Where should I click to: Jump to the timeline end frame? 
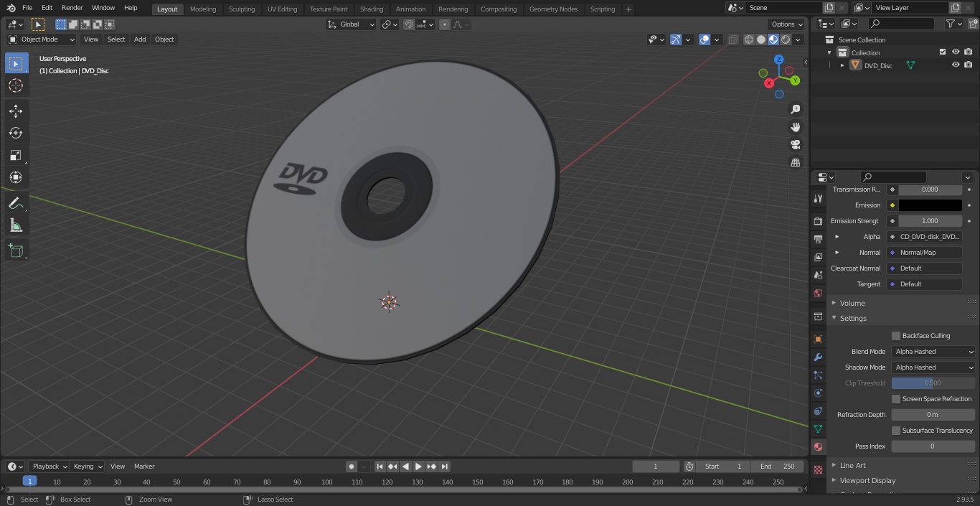(x=444, y=467)
